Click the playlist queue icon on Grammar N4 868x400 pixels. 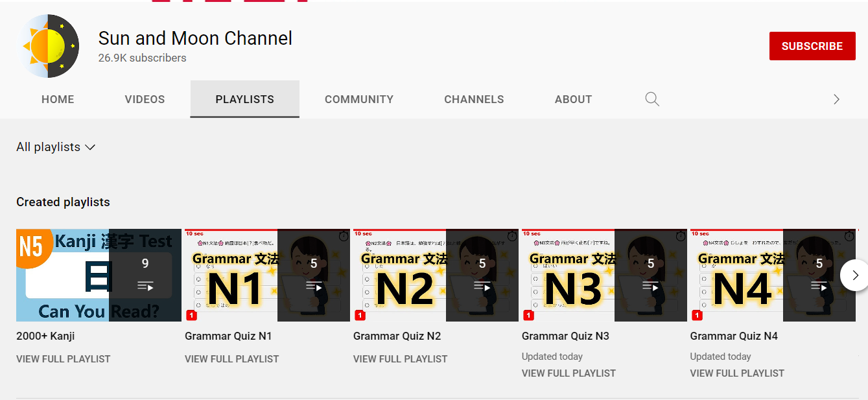pyautogui.click(x=819, y=286)
